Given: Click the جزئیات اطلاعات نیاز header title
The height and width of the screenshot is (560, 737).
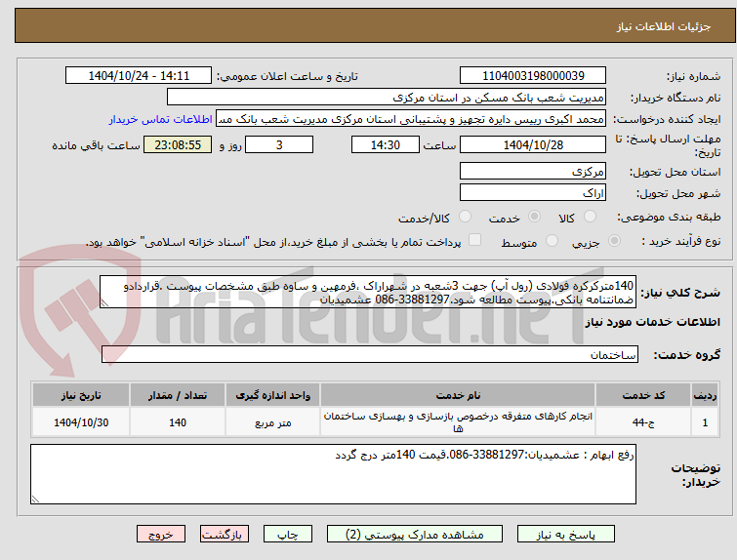Looking at the screenshot, I should click(x=664, y=26).
